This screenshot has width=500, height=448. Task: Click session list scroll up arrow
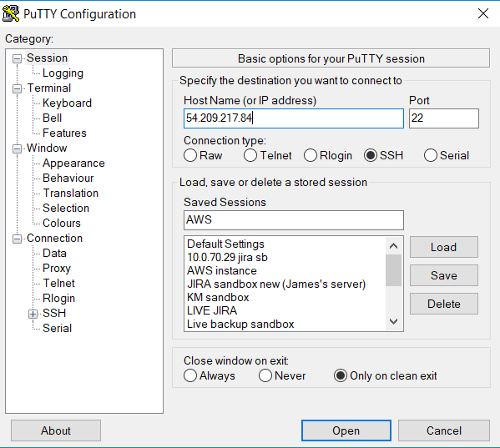(393, 245)
